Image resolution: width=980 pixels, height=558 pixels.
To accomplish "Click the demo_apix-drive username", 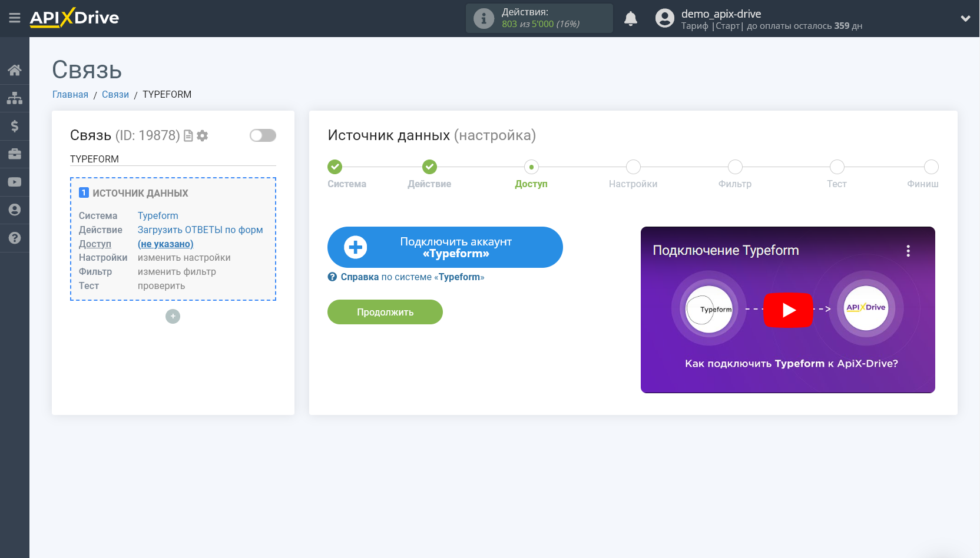I will pos(721,14).
